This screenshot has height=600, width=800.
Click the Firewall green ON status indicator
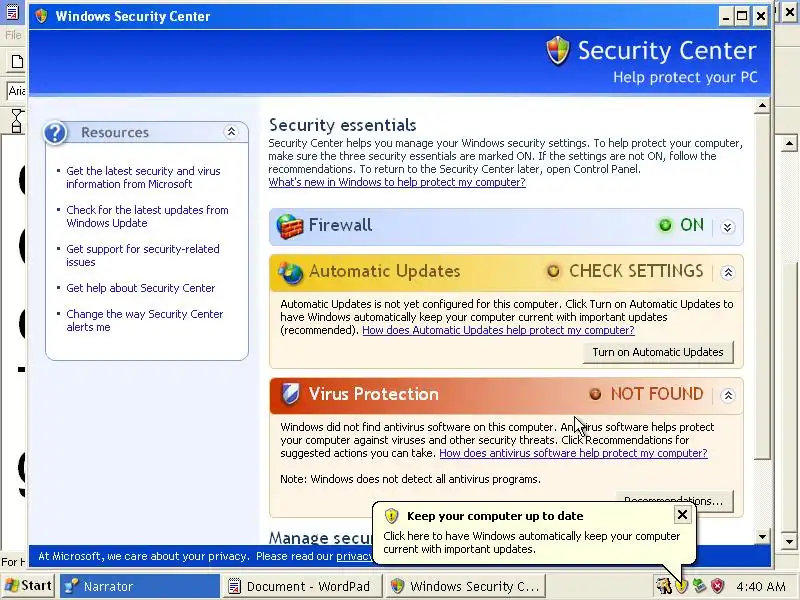[x=665, y=225]
